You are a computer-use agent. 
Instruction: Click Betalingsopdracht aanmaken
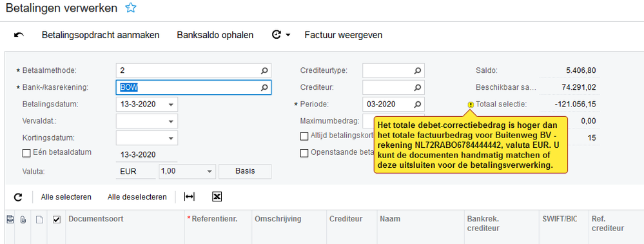point(101,35)
